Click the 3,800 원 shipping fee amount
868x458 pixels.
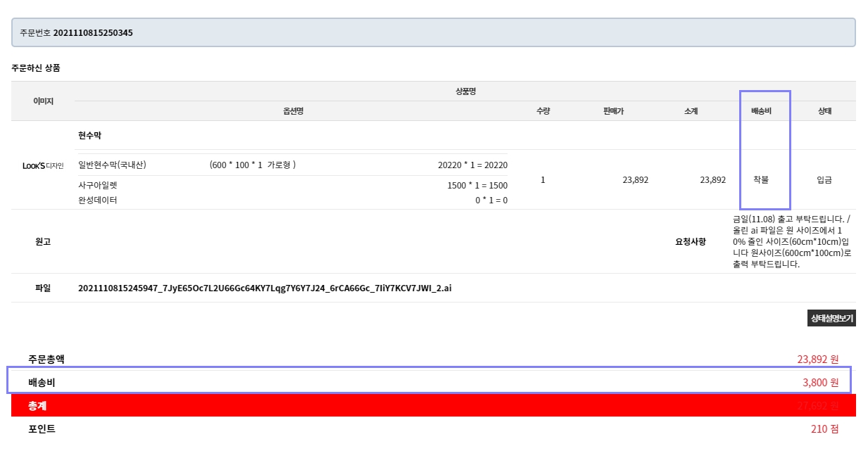tap(820, 383)
